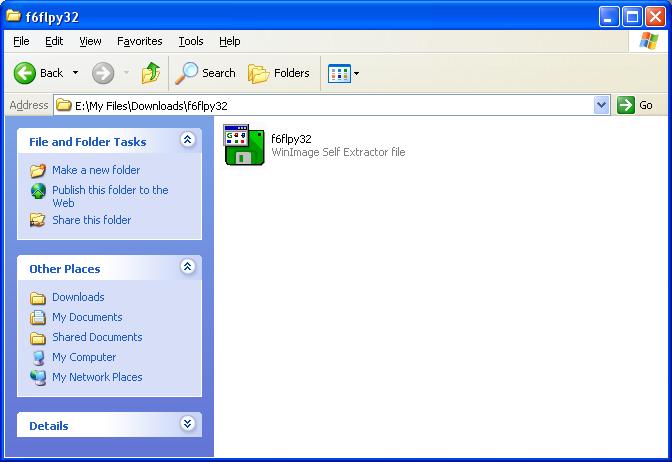
Task: Open the Search pane
Action: coord(206,73)
